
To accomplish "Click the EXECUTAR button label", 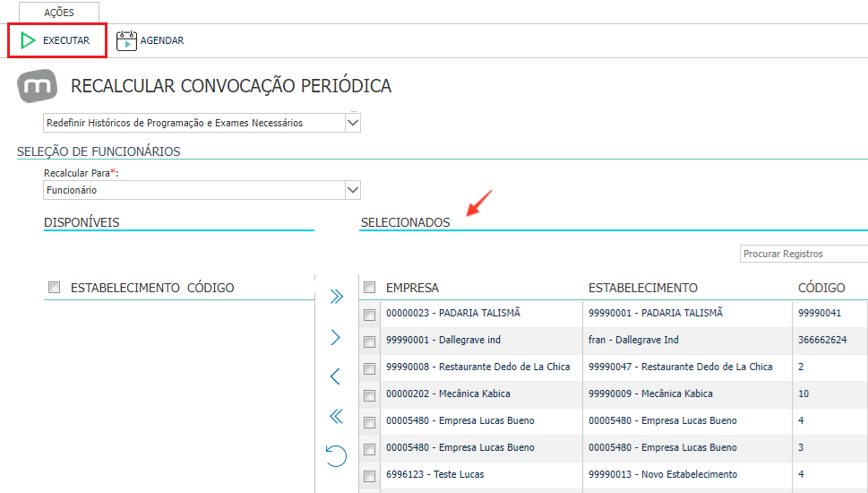I will [66, 40].
